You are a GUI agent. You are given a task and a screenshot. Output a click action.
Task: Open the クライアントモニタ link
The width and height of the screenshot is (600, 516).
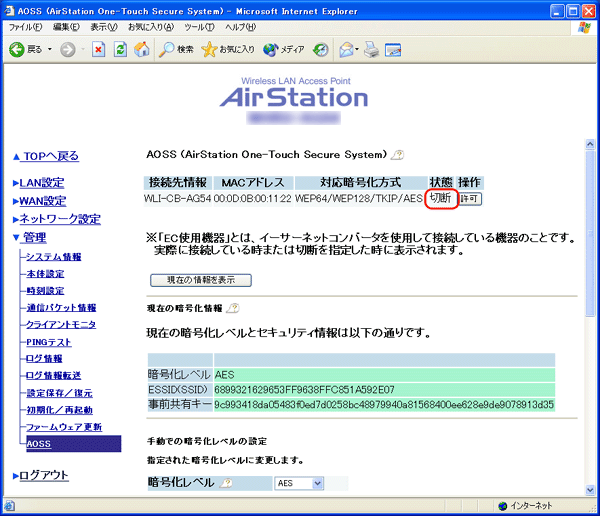click(x=61, y=325)
